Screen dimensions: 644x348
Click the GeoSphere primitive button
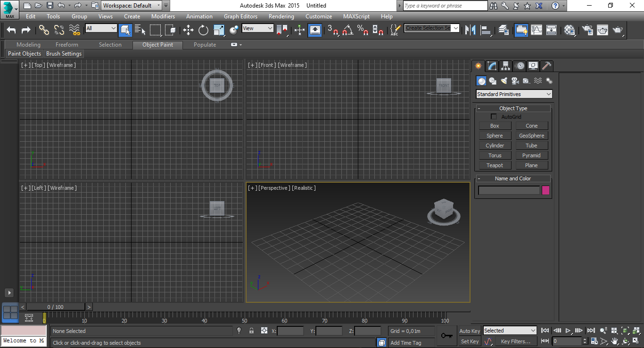[x=531, y=136]
